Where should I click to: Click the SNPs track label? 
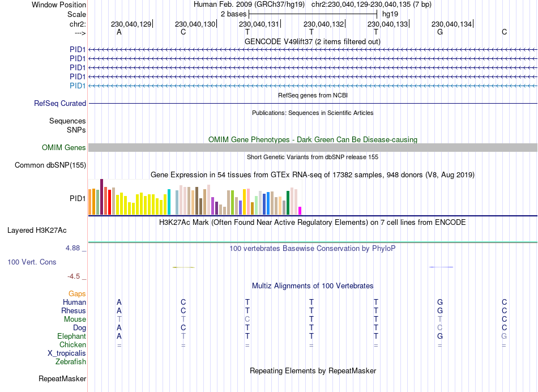pyautogui.click(x=76, y=130)
